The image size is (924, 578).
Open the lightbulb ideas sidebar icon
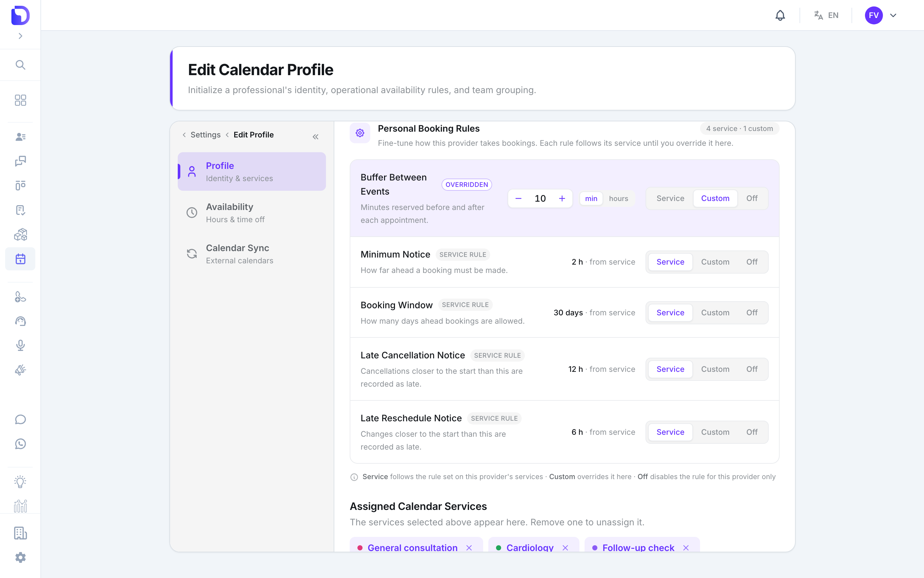(x=20, y=482)
